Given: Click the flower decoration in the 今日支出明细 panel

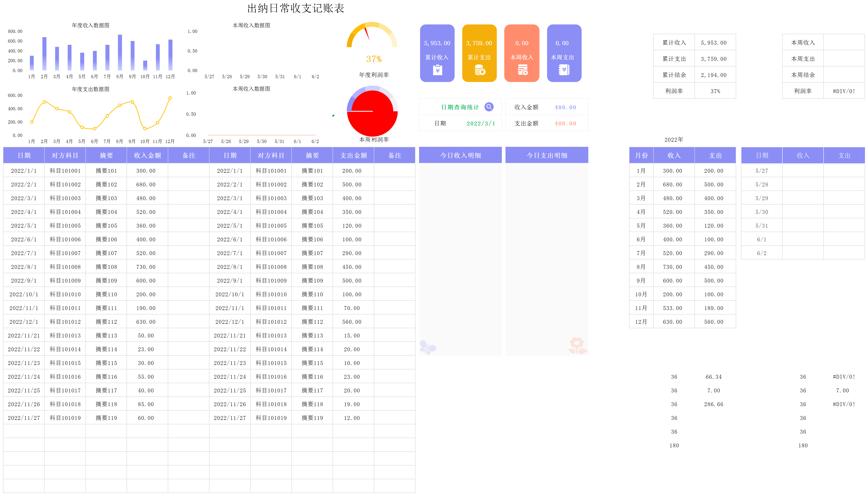Looking at the screenshot, I should pos(577,345).
